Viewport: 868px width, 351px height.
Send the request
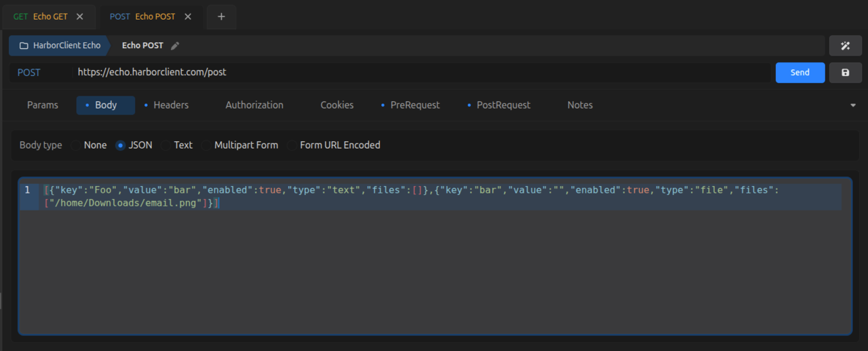[800, 73]
